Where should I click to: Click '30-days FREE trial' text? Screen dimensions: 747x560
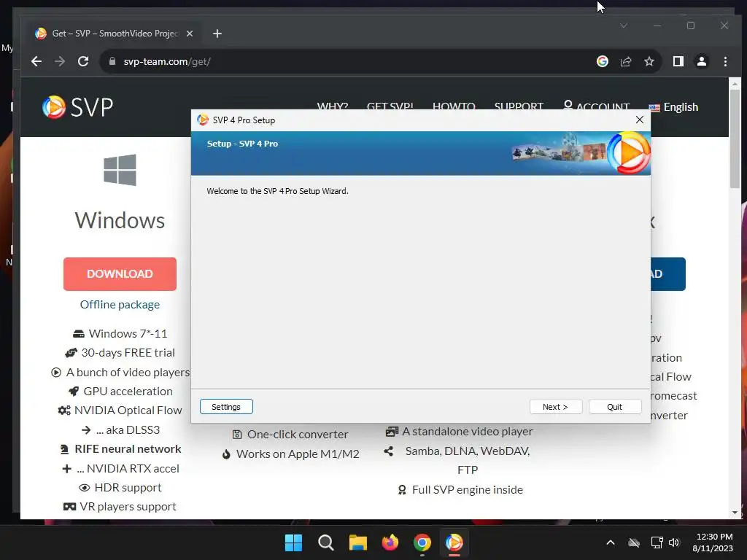pos(128,353)
